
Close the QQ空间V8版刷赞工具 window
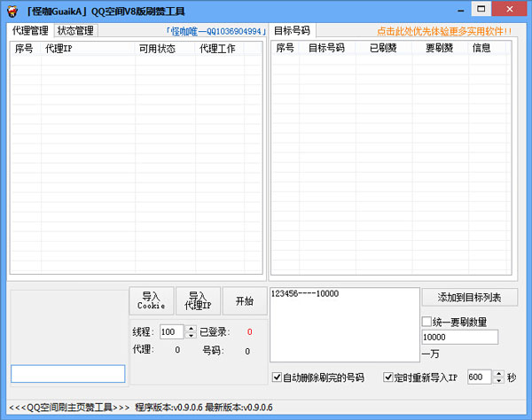[509, 9]
